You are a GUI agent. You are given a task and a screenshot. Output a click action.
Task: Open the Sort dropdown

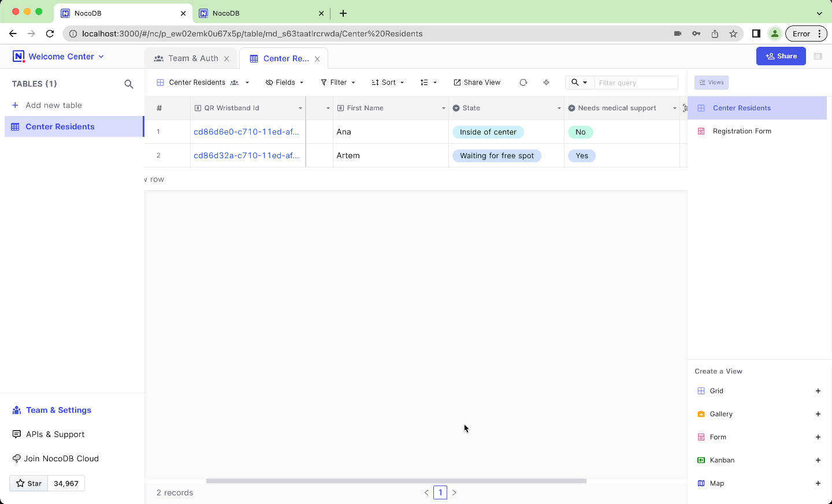[x=388, y=83]
